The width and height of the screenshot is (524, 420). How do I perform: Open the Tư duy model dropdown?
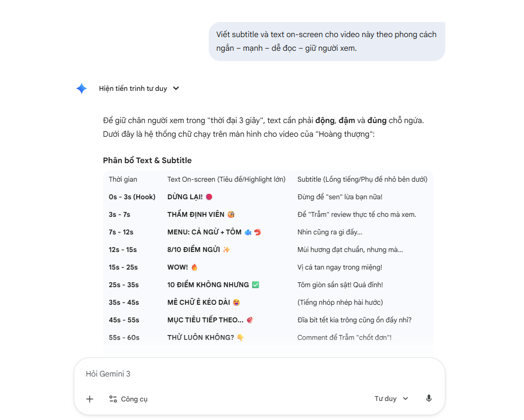click(x=391, y=399)
